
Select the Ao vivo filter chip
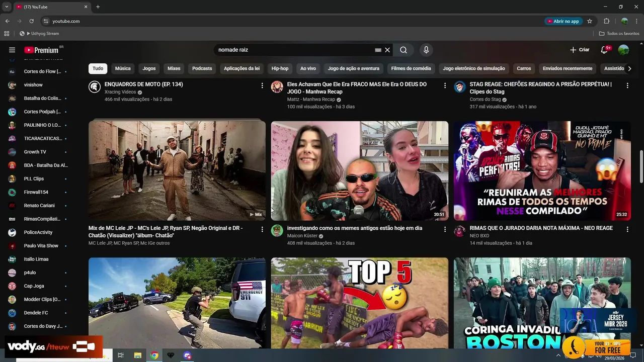[308, 68]
